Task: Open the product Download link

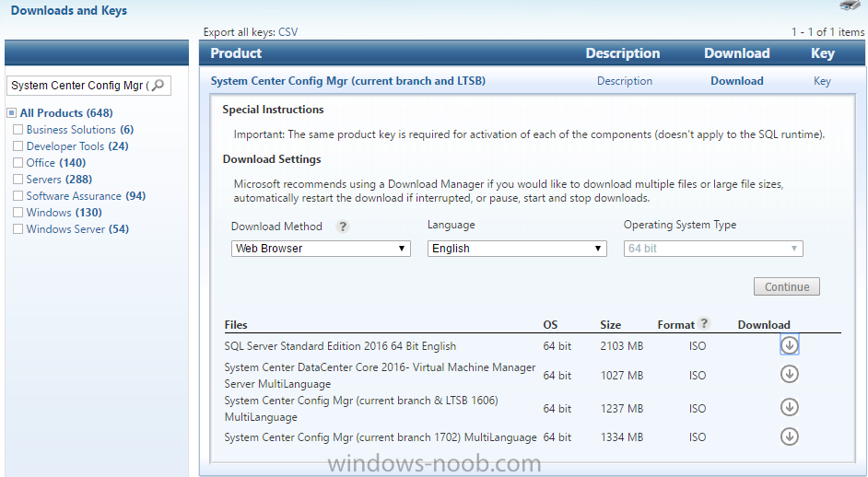Action: point(737,81)
